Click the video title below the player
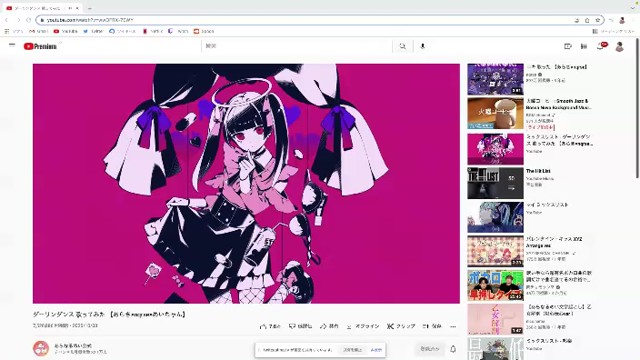Viewport: 640px width, 360px height. (x=109, y=314)
